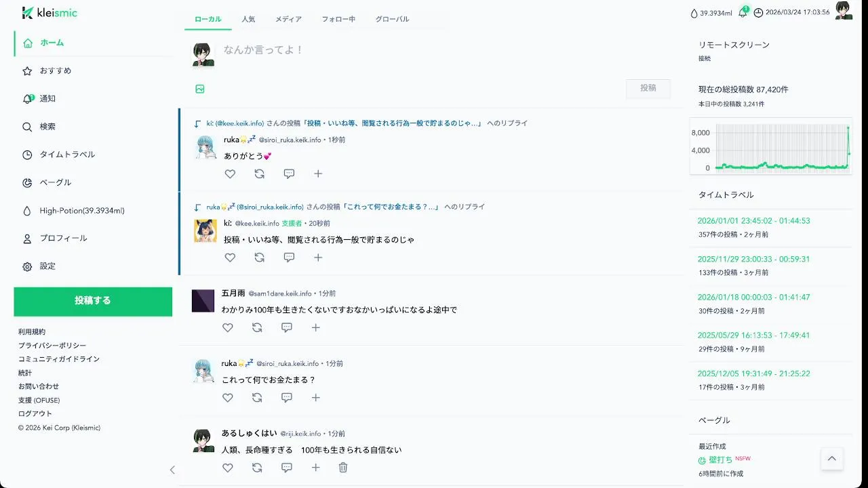The width and height of the screenshot is (868, 488).
Task: Like ruka's ありがとう post with the heart icon
Action: [230, 174]
